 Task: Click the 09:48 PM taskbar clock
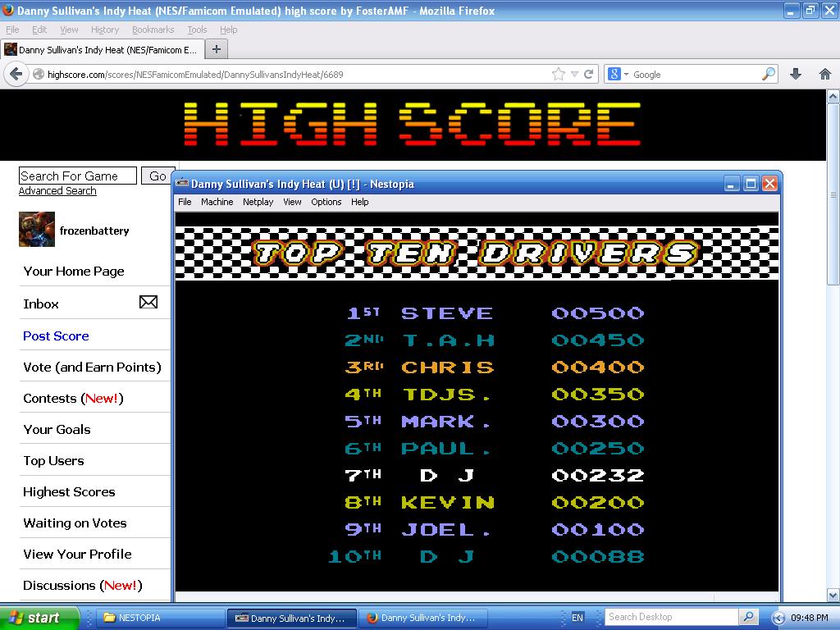[809, 618]
